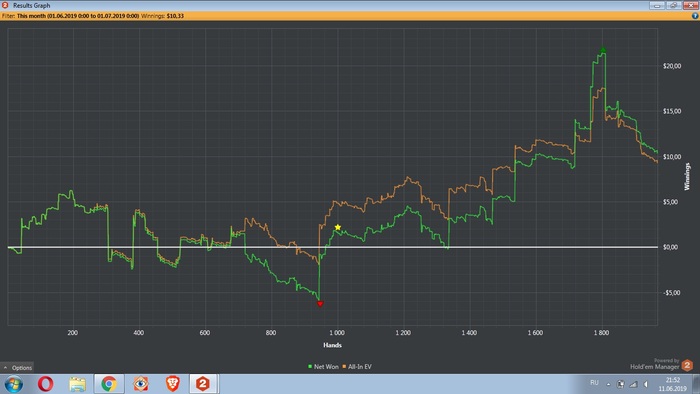The height and width of the screenshot is (394, 700).
Task: Click the 1 800 hands axis tick label
Action: (601, 333)
